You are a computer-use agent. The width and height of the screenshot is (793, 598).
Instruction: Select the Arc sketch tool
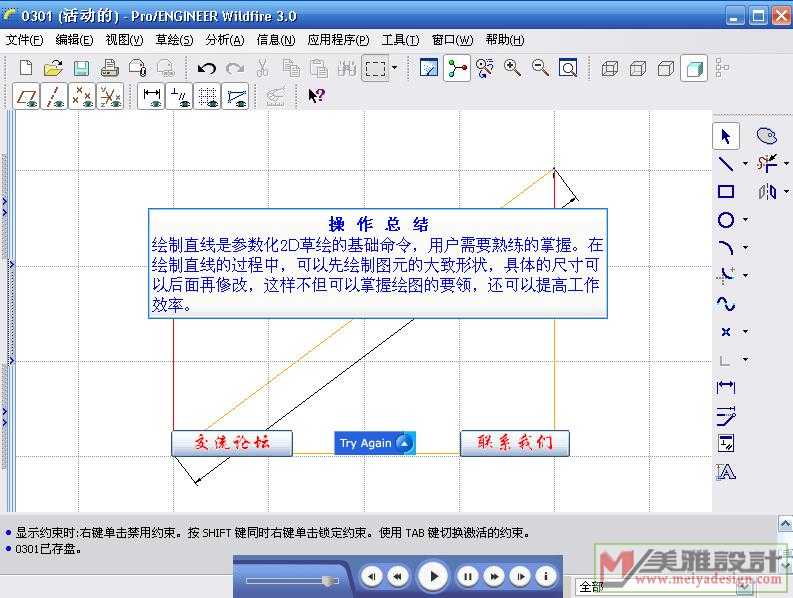(x=726, y=248)
